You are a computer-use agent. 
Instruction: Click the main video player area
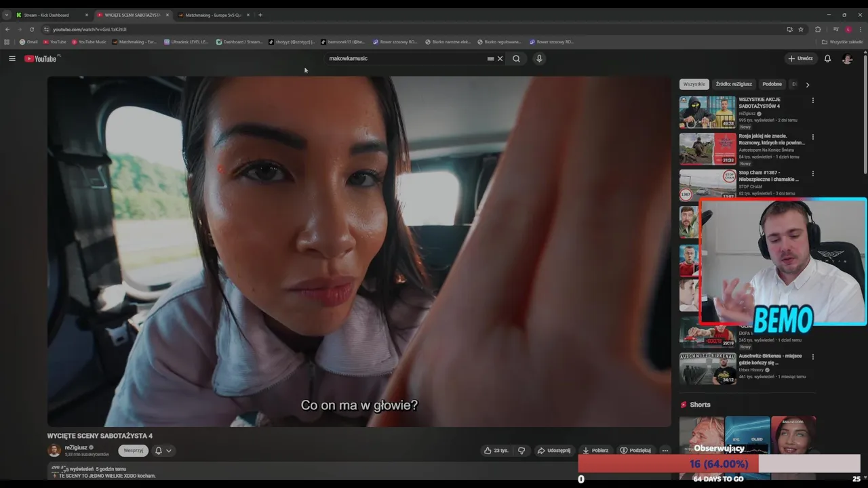tap(359, 251)
